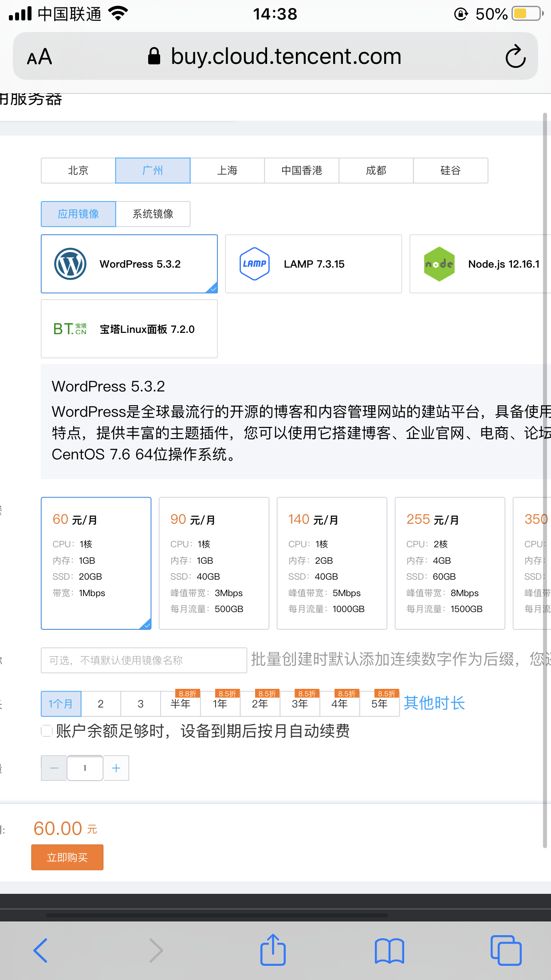The image size is (551, 980).
Task: Switch to 应用镜像 tab
Action: pyautogui.click(x=78, y=214)
